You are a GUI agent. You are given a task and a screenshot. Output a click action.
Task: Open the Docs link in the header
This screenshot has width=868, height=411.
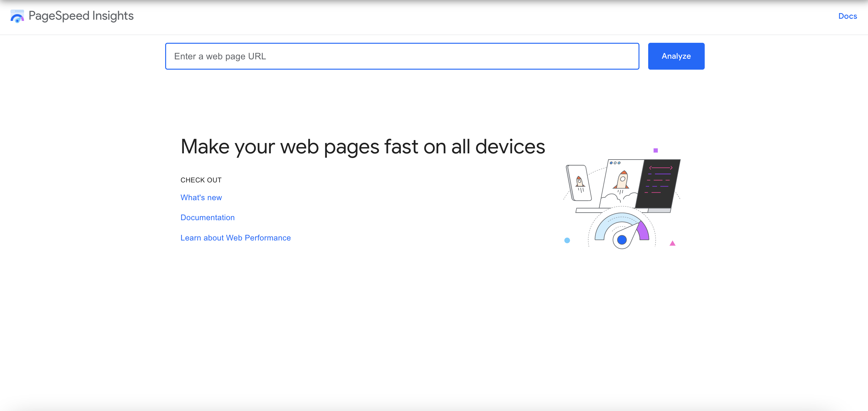click(x=847, y=16)
